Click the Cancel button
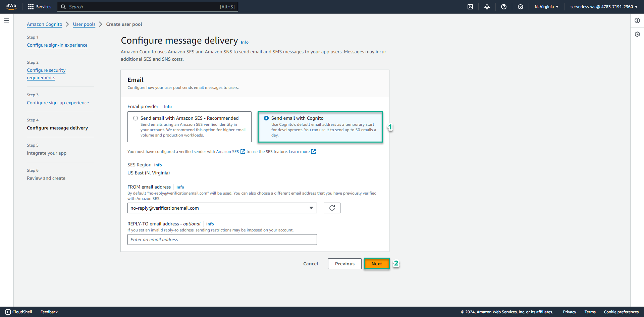 (x=311, y=264)
